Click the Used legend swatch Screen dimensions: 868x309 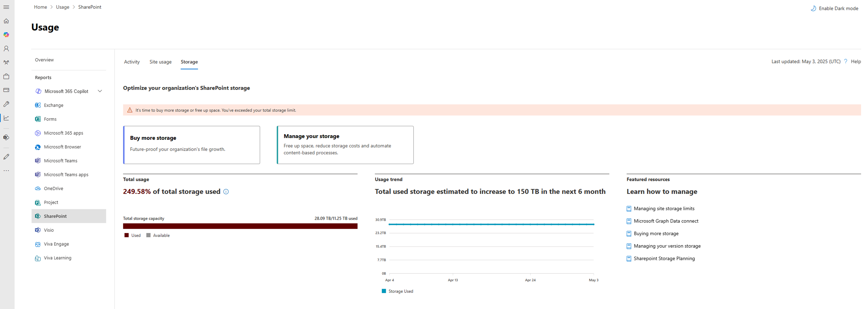pyautogui.click(x=126, y=235)
